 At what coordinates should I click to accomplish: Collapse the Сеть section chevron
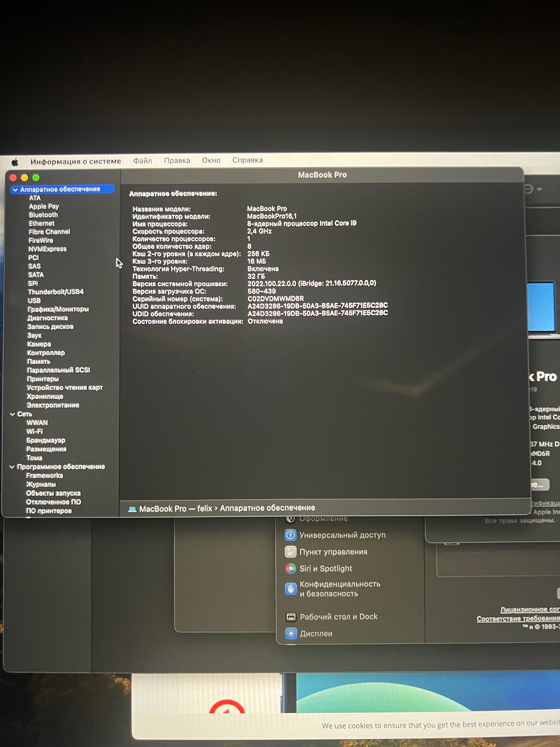[12, 414]
